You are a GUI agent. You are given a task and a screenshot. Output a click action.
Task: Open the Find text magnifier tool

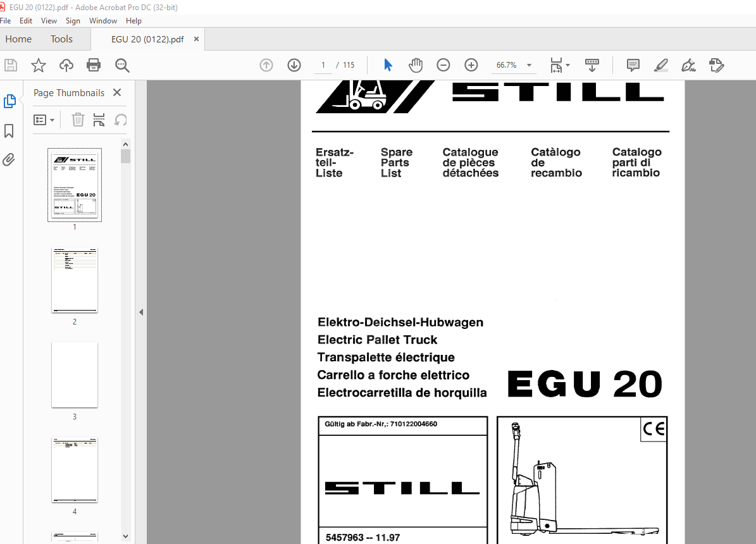pos(122,65)
